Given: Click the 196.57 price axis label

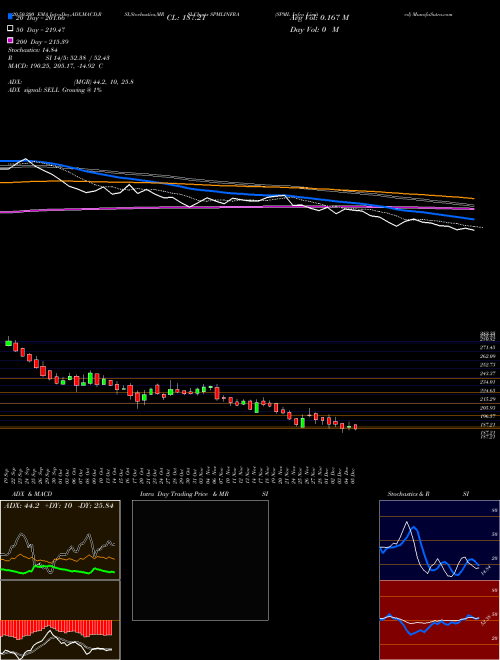Looking at the screenshot, I should coord(489,416).
